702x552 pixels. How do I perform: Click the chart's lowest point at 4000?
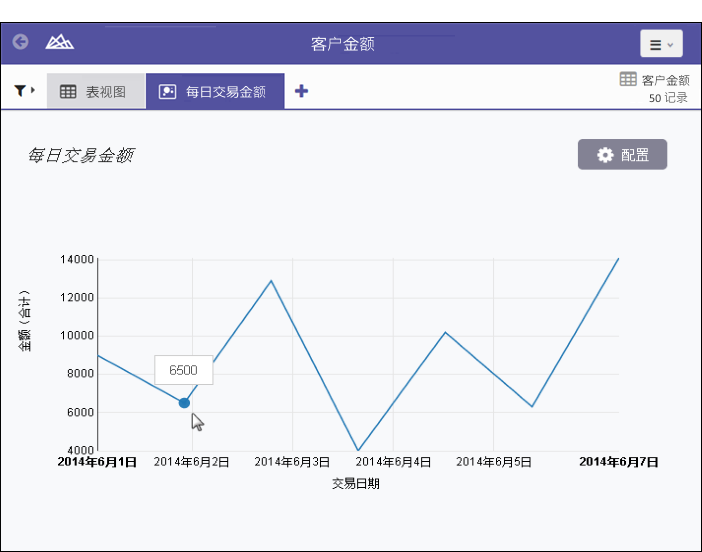point(358,449)
